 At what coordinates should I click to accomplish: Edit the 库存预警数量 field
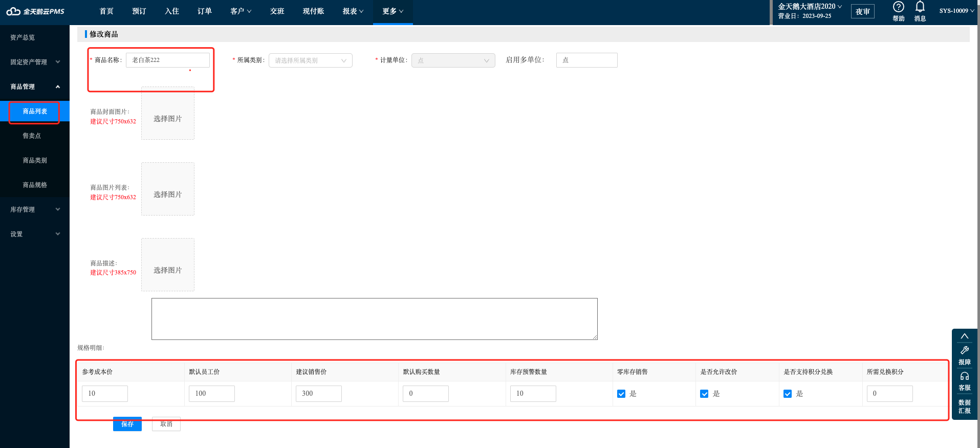point(533,394)
